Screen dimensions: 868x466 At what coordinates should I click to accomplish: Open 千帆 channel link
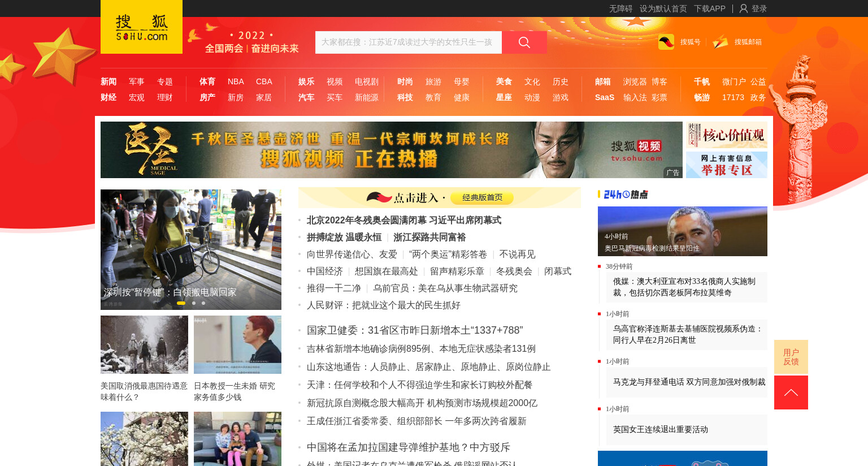(x=702, y=81)
